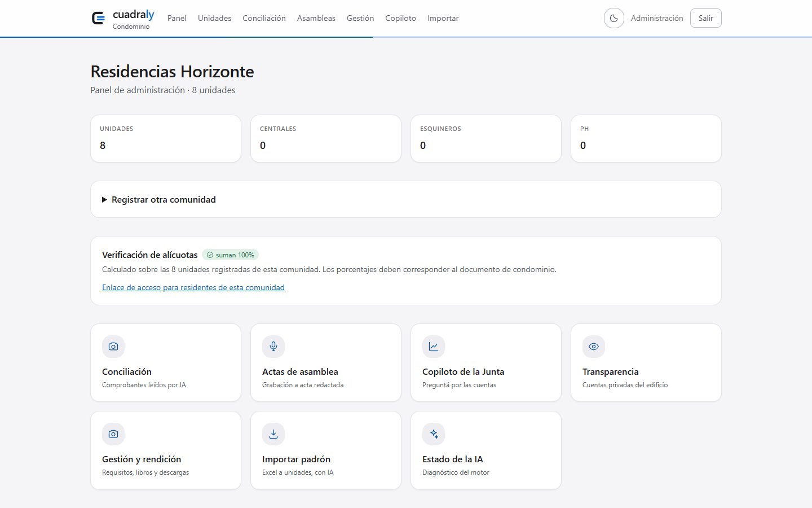Expand Registrar otra comunidad section
This screenshot has width=812, height=508.
(159, 200)
